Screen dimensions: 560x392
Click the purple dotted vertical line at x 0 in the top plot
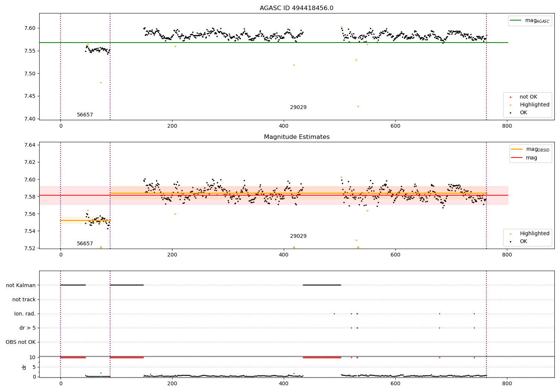click(60, 66)
